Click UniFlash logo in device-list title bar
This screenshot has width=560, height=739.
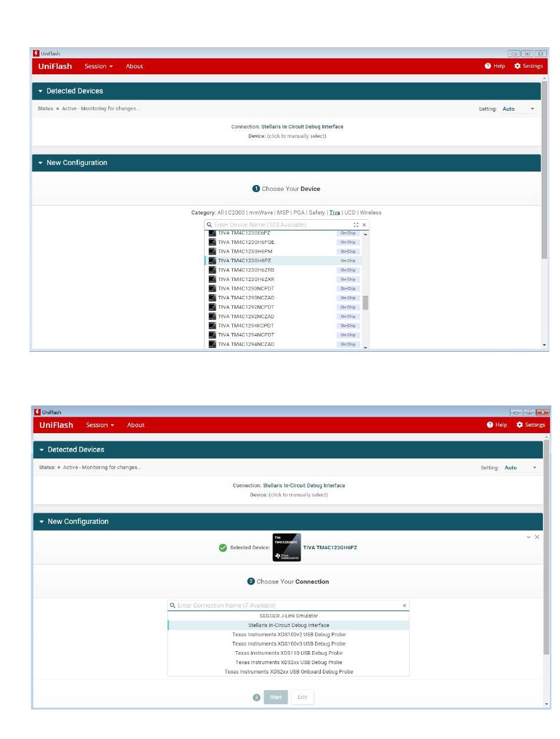pos(36,53)
